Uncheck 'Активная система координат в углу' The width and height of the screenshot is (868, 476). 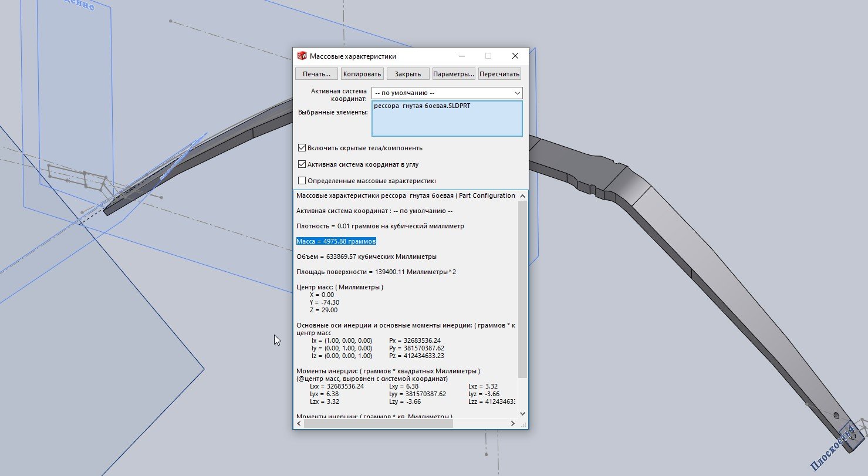(x=302, y=164)
